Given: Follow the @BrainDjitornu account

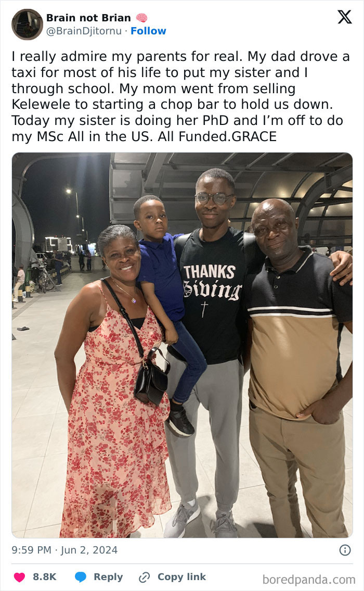Looking at the screenshot, I should click(x=148, y=31).
